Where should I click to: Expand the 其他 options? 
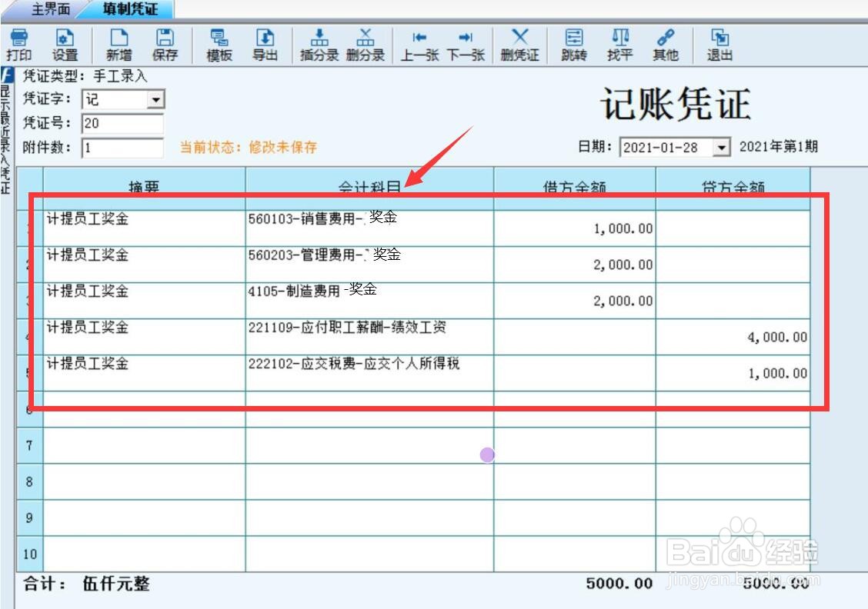(x=666, y=45)
